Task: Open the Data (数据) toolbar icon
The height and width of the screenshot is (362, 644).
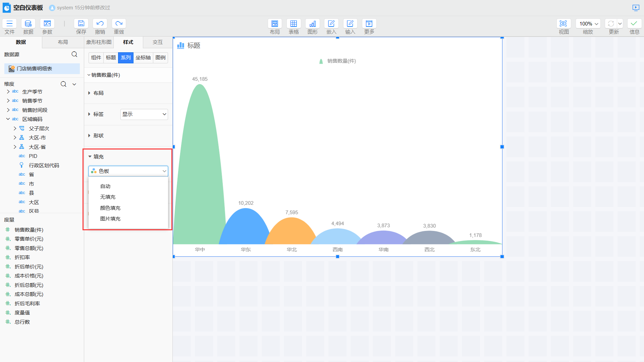Action: (28, 23)
